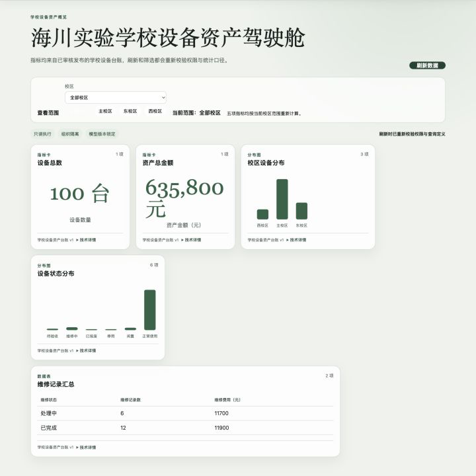Click the 维修中 bar in status chart
The width and height of the screenshot is (476, 476).
click(72, 329)
